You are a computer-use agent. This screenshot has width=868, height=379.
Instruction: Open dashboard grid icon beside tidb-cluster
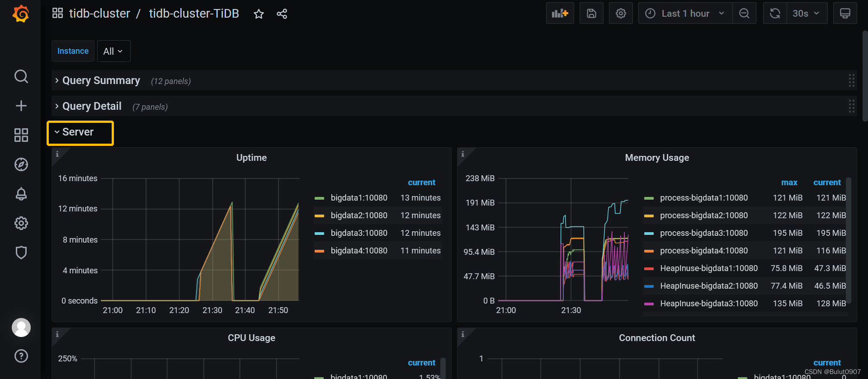(57, 13)
